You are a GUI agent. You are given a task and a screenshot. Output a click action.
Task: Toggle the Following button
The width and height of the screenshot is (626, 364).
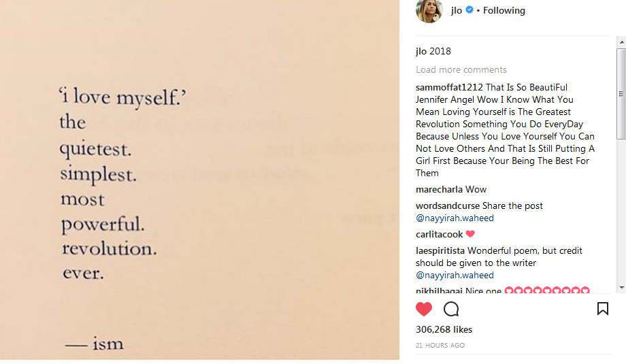(x=504, y=10)
